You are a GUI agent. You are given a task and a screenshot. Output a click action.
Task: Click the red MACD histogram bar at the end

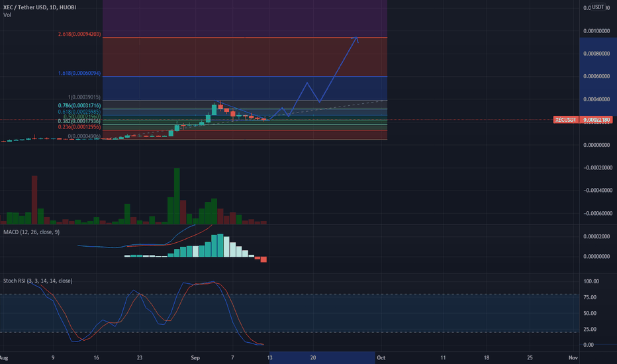[263, 259]
